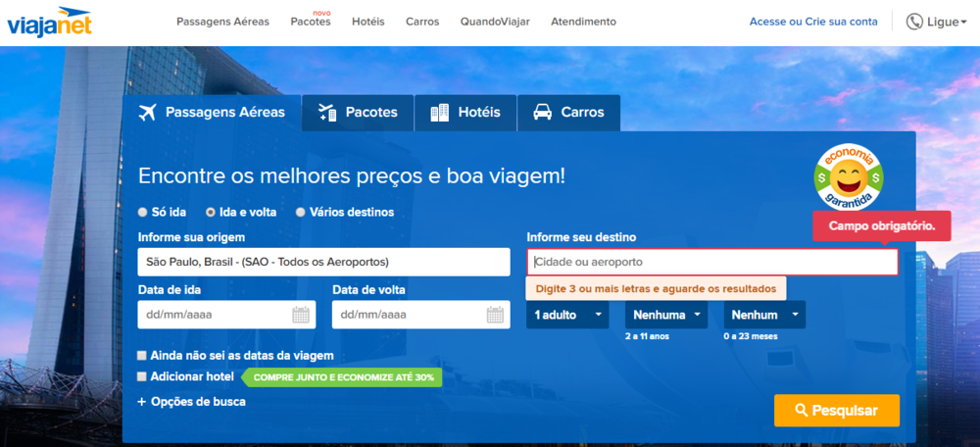Click the 0 a 23 meses label
This screenshot has height=447, width=980.
click(x=751, y=336)
